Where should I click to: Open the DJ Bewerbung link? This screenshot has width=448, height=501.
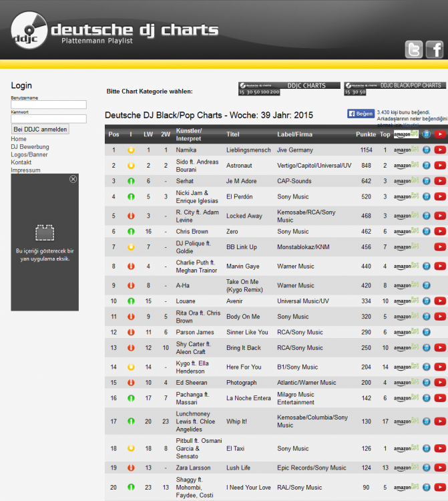point(30,147)
